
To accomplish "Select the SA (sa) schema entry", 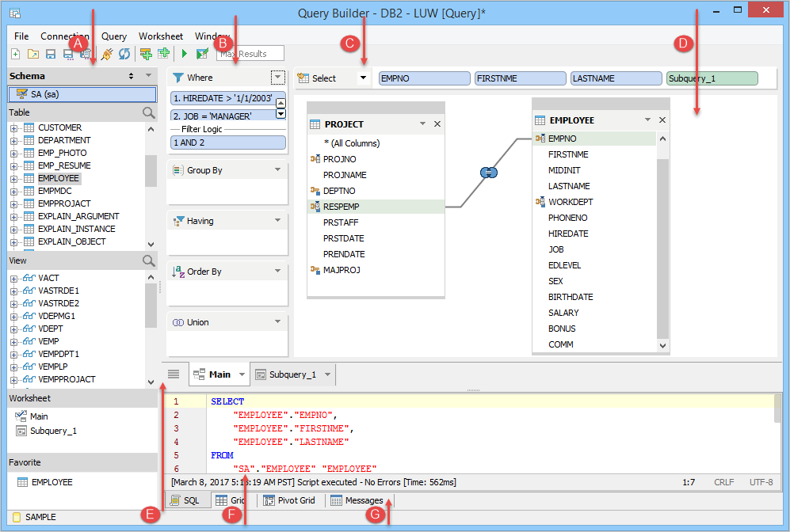I will pyautogui.click(x=82, y=94).
